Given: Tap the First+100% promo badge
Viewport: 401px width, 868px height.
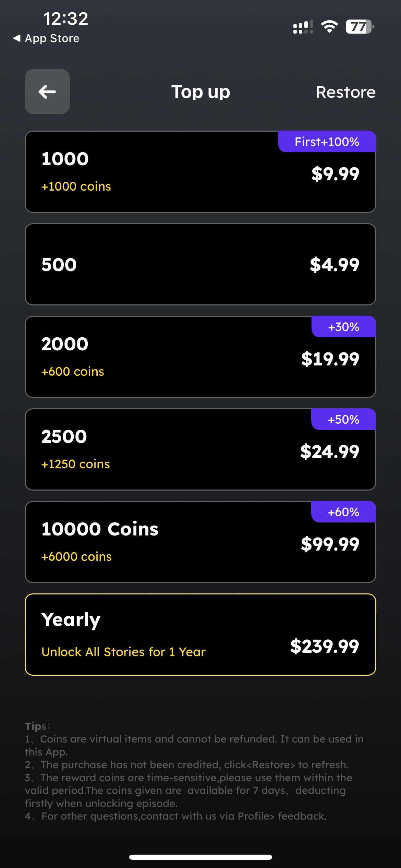Looking at the screenshot, I should [327, 142].
